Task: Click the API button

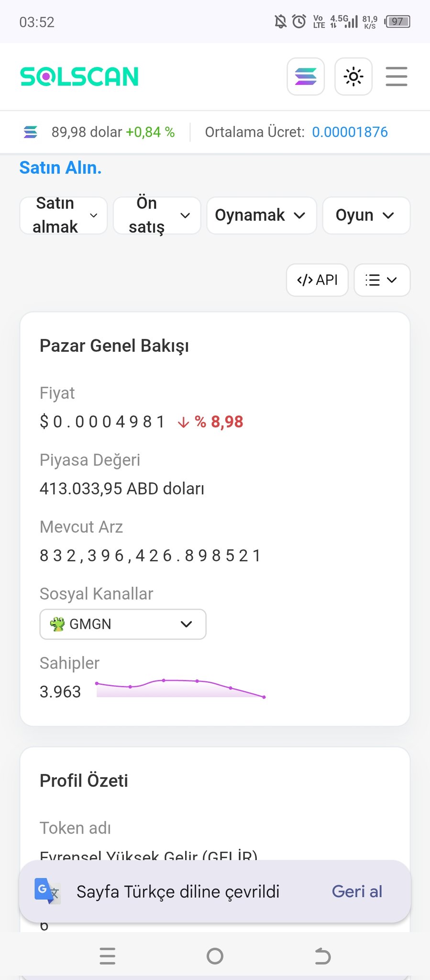Action: (317, 280)
